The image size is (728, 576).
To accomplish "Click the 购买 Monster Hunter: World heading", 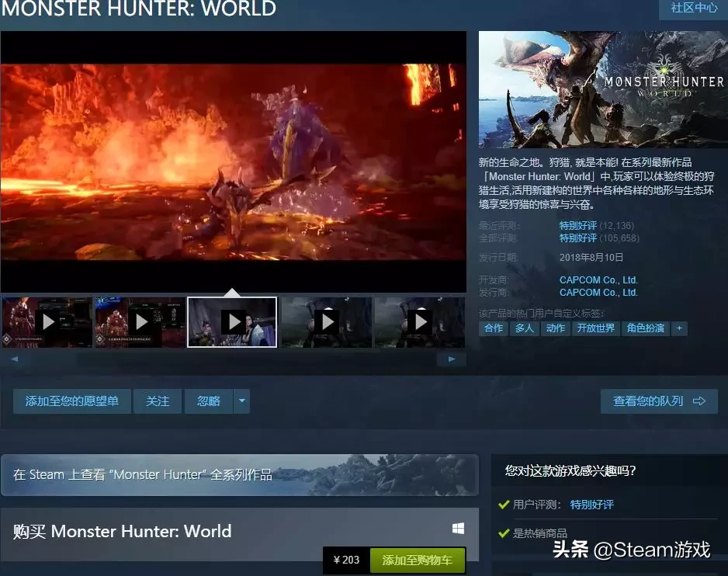I will point(122,531).
